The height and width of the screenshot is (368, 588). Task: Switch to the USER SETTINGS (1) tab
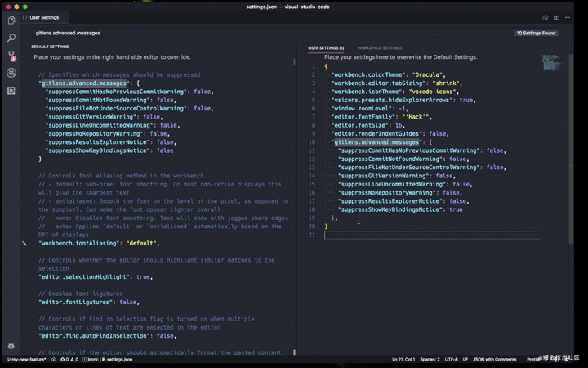(326, 48)
